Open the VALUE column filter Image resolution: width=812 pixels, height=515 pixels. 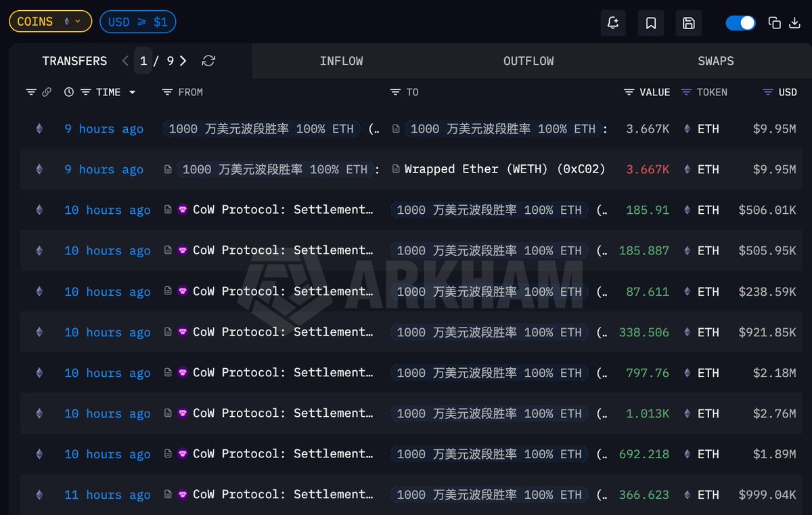point(629,92)
